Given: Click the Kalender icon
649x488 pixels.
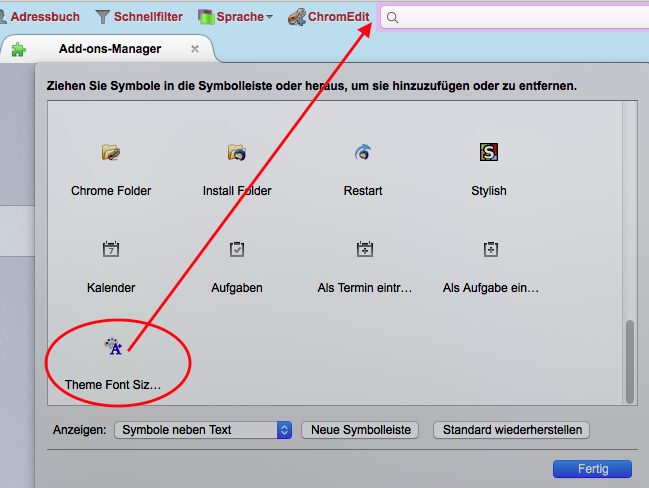Looking at the screenshot, I should 111,249.
